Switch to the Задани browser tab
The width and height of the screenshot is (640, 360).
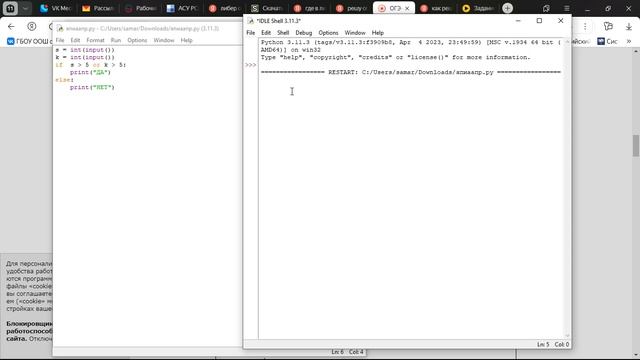[478, 8]
